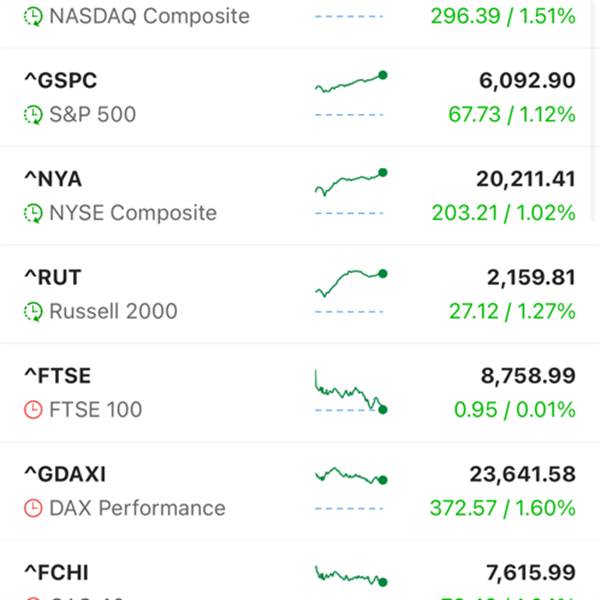Open the ^GSPC sparkline chart
600x600 pixels.
click(x=351, y=82)
